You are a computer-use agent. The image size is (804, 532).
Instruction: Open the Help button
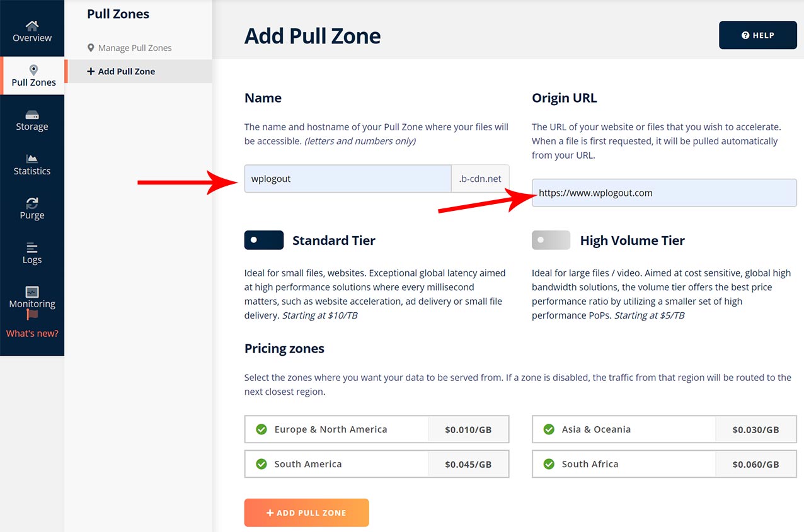[x=757, y=35]
